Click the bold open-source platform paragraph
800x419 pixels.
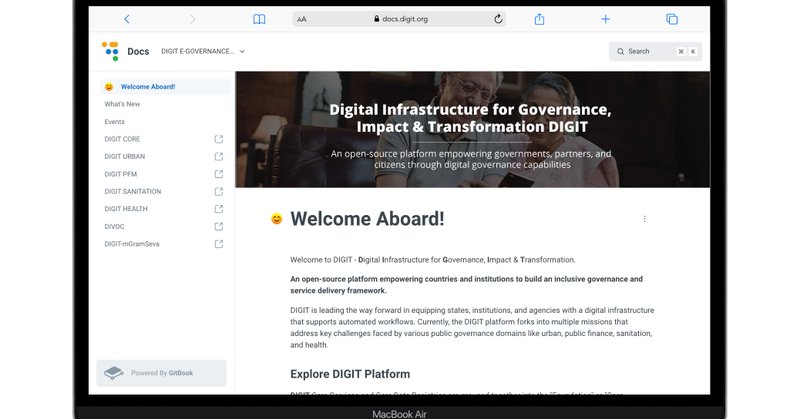coord(466,285)
